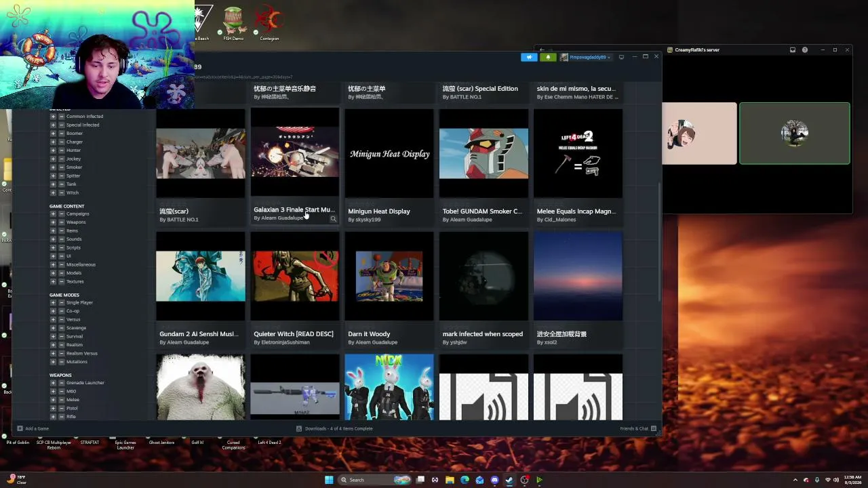868x488 pixels.
Task: Include the Hunter tag with plus
Action: [53, 150]
